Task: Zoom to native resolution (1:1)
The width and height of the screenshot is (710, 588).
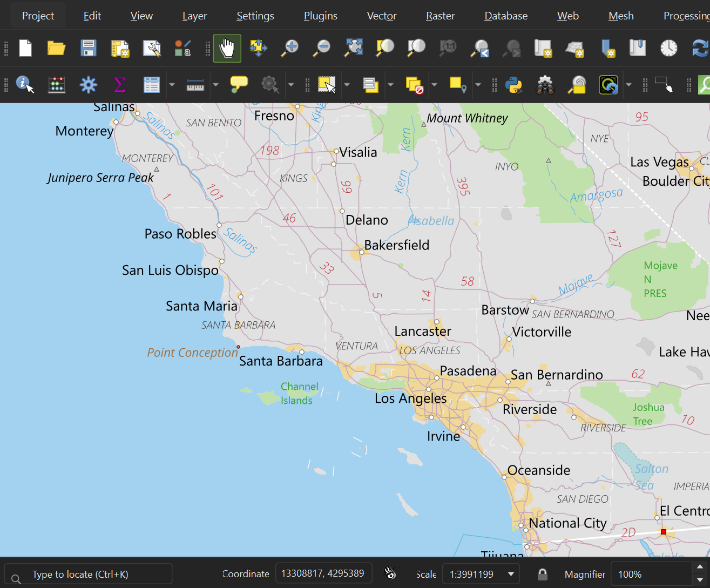Action: click(x=448, y=48)
